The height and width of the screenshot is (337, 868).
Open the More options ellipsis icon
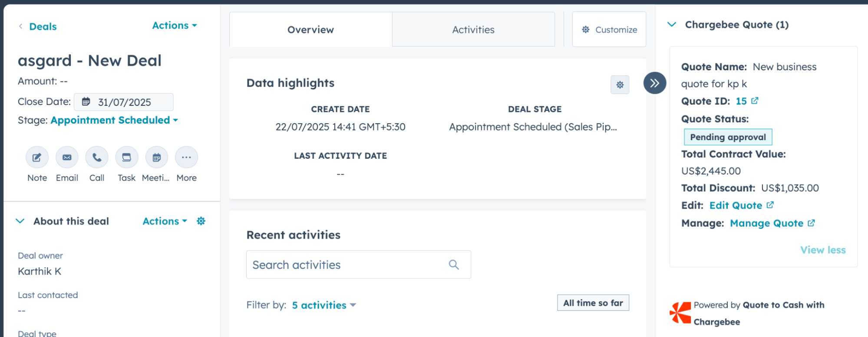tap(186, 157)
